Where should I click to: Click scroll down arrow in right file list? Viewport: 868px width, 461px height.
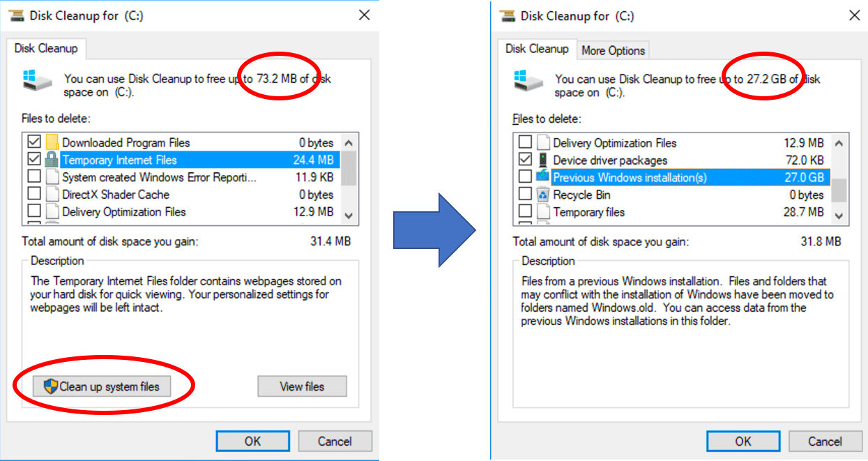pyautogui.click(x=839, y=216)
